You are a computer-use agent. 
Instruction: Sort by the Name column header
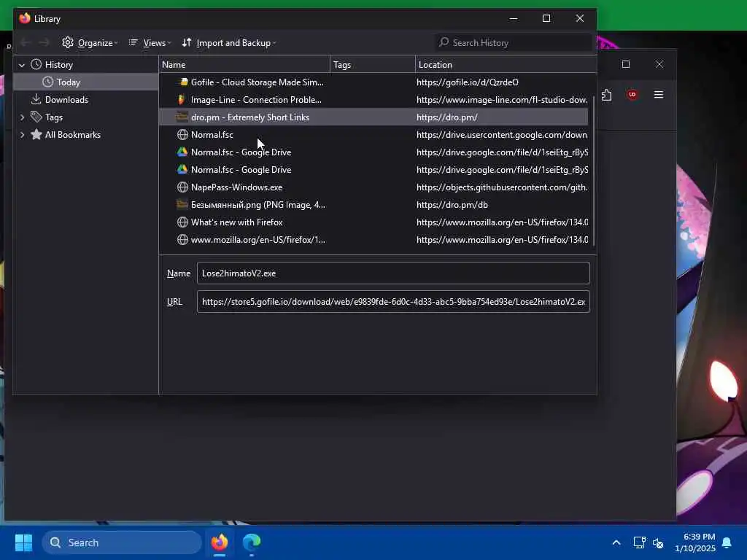pos(244,65)
